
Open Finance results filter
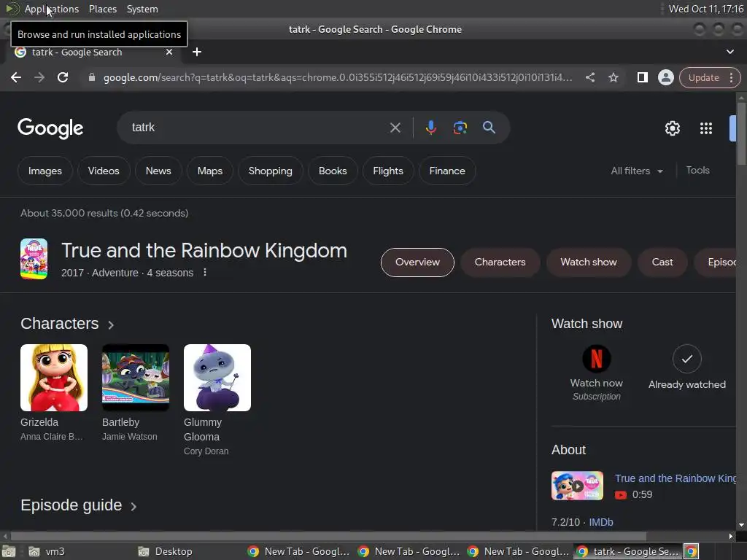447,171
